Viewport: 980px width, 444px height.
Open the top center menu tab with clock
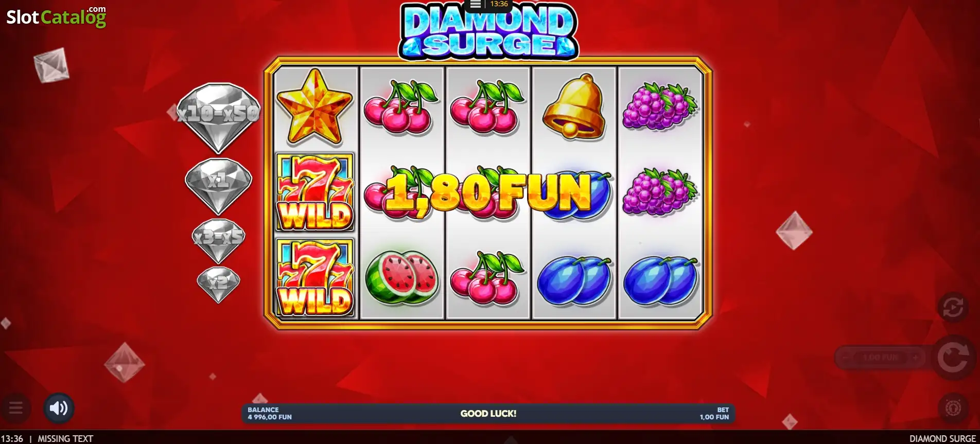tap(488, 5)
